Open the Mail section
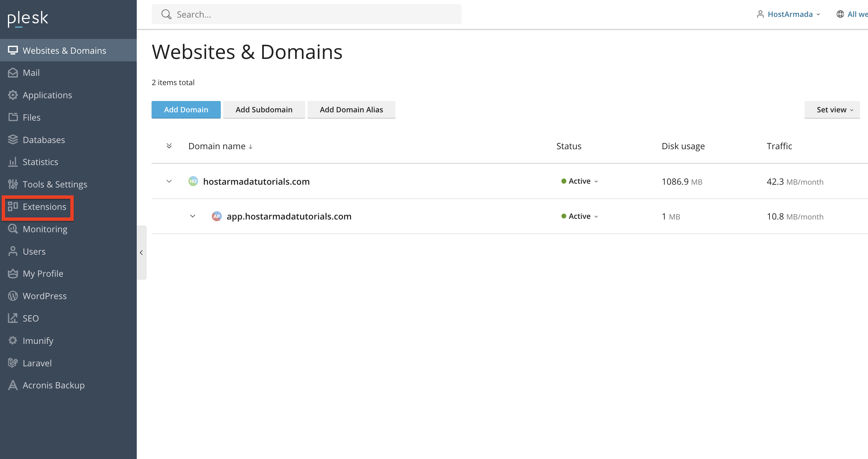 click(x=68, y=73)
